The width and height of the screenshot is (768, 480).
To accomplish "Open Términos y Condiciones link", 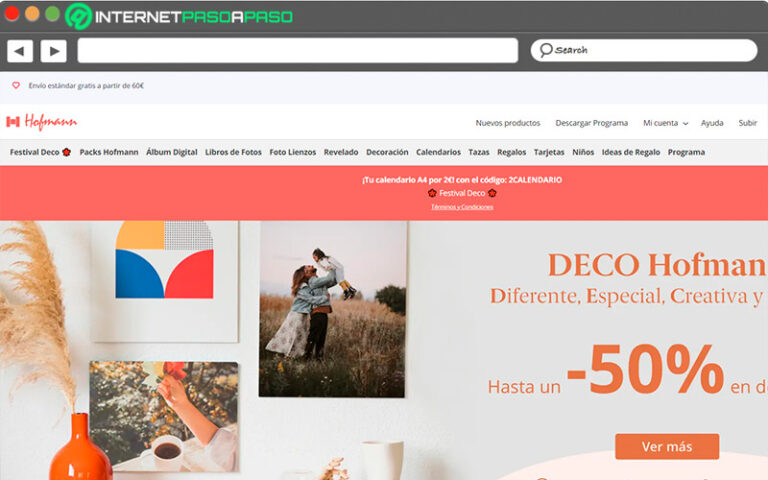I will click(x=462, y=207).
